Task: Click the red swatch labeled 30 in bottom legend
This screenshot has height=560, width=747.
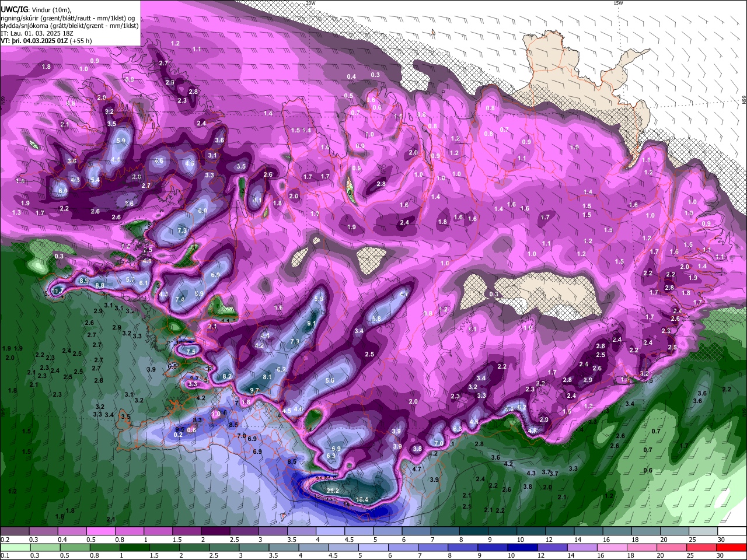Action: click(x=731, y=547)
